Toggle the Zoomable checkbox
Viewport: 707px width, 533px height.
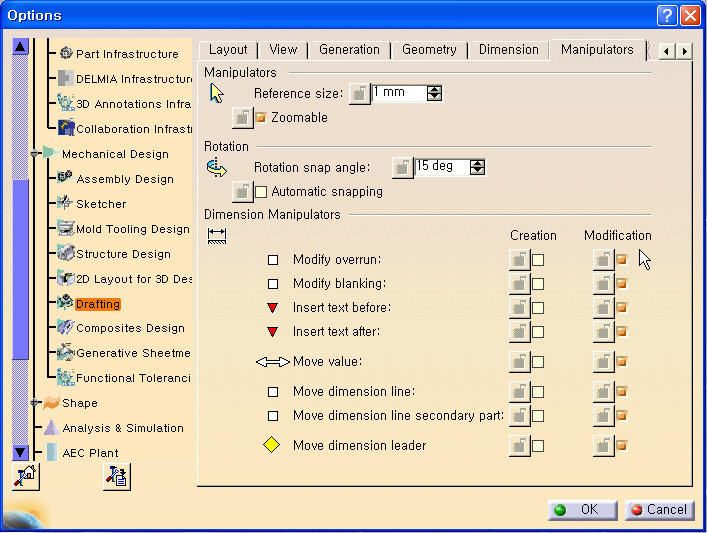click(261, 118)
